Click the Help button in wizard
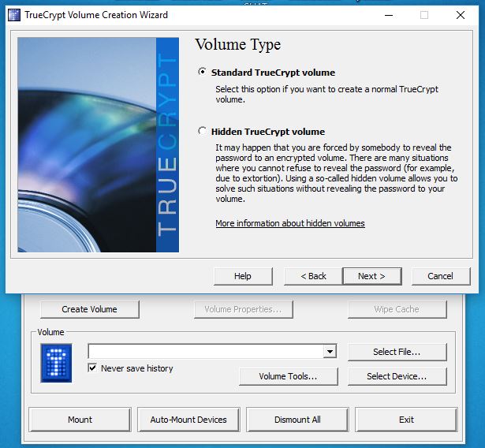485x448 pixels. tap(243, 276)
